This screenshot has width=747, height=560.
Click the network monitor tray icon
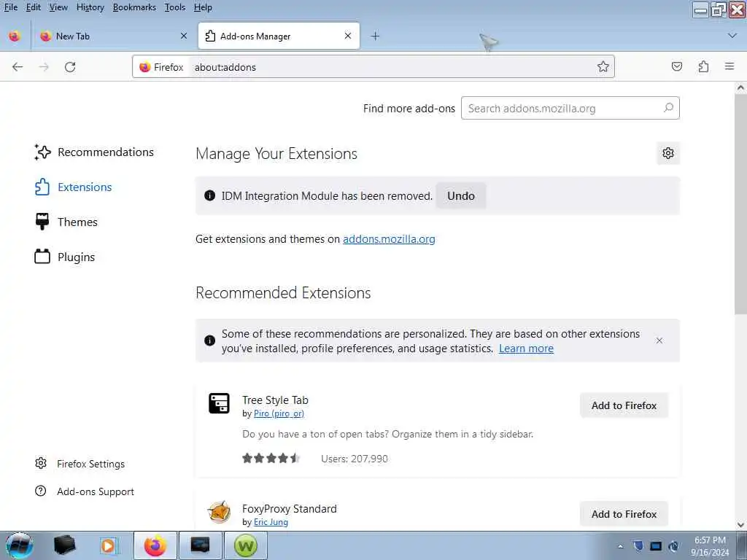point(656,545)
